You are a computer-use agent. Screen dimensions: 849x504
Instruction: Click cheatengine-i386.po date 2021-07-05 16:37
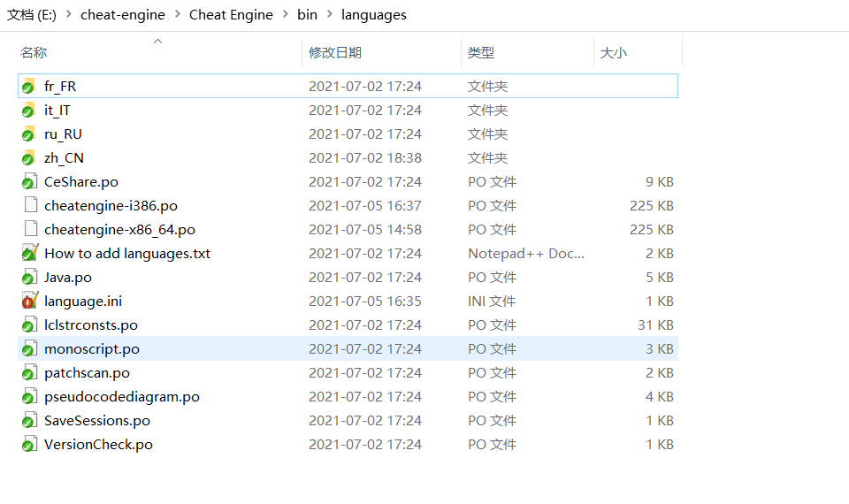pos(365,205)
